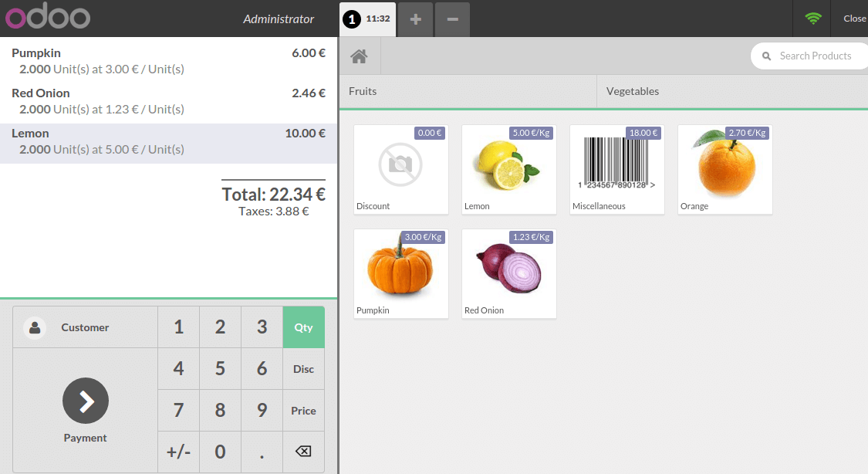Select order tab 1 at 11:32

[367, 19]
